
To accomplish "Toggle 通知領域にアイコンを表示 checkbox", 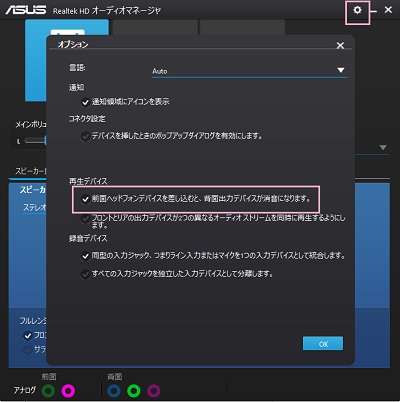I will pos(86,102).
